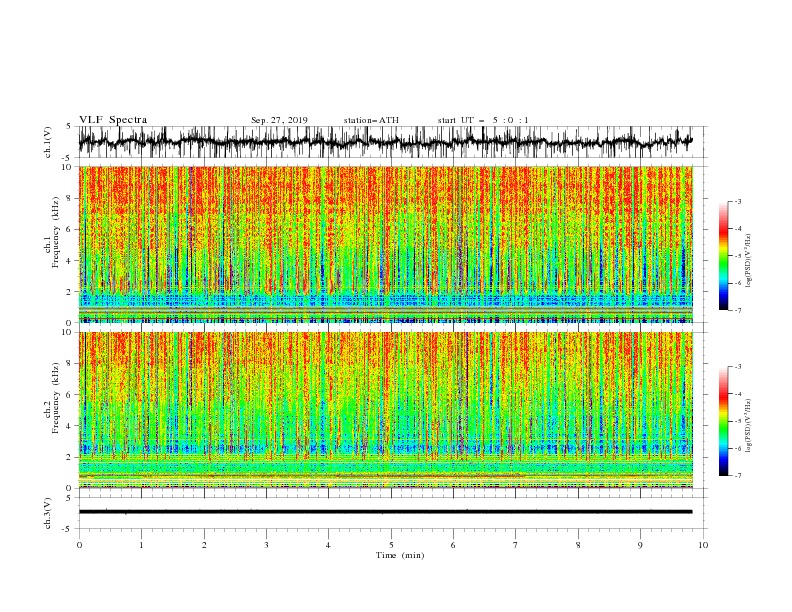This screenshot has width=792, height=612.
Task: Click the "-4" tick on ch.2 colorbar
Action: pyautogui.click(x=738, y=394)
